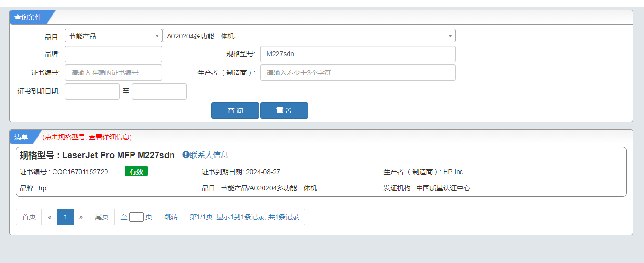Select the certificate expiry end date field
Viewport: 644px width, 263px height.
pyautogui.click(x=159, y=91)
